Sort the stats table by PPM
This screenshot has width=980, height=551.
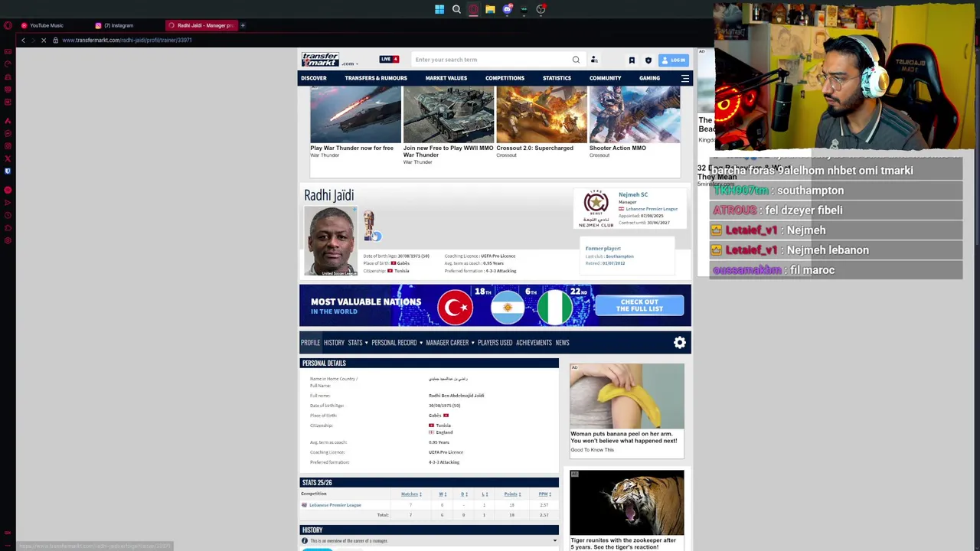click(544, 494)
